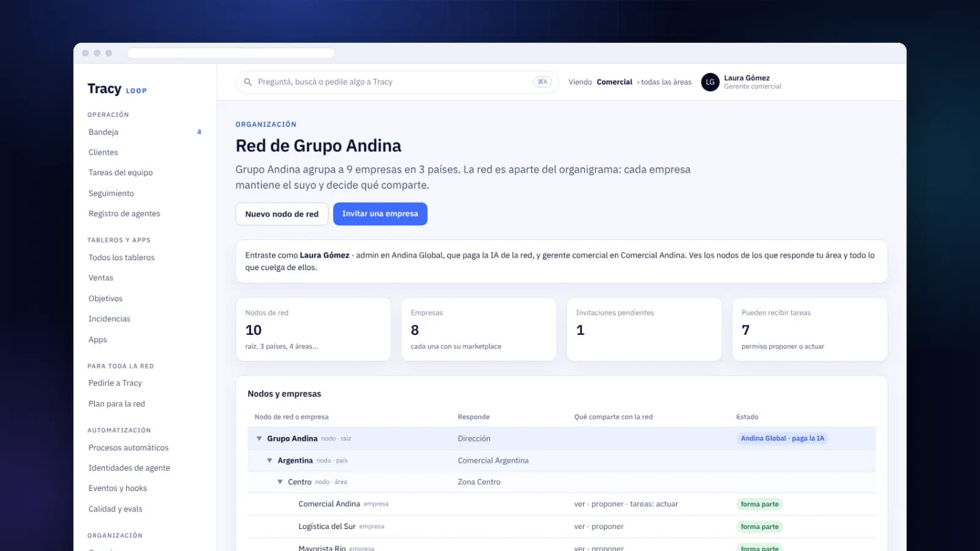Click the browser address bar
Viewport: 980px width, 551px height.
231,53
